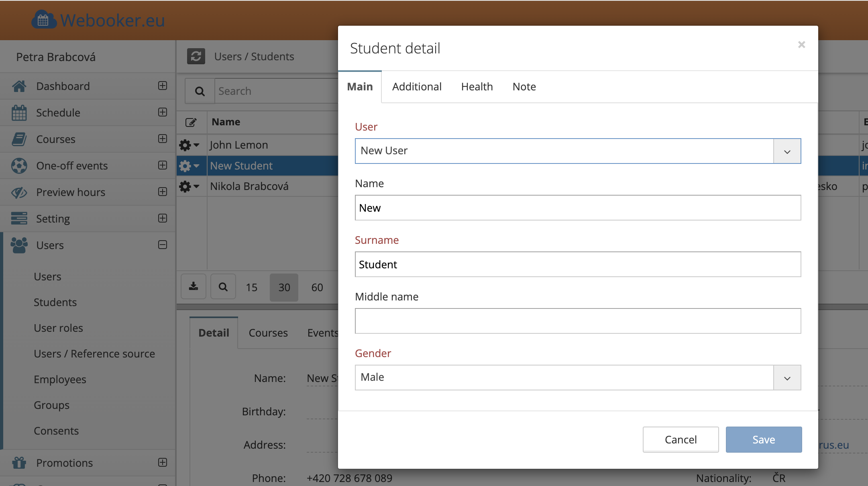
Task: Click the download export icon below table
Action: [x=194, y=287]
